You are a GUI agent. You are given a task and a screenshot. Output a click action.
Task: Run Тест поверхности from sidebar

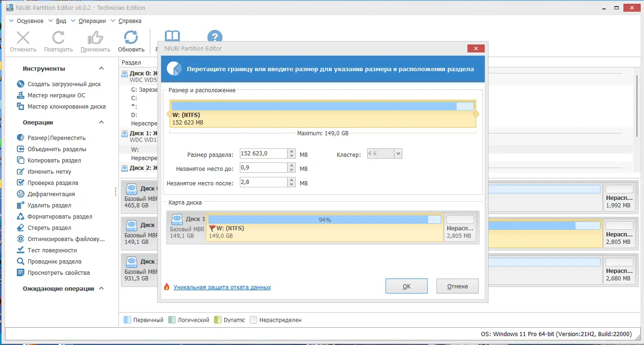52,250
